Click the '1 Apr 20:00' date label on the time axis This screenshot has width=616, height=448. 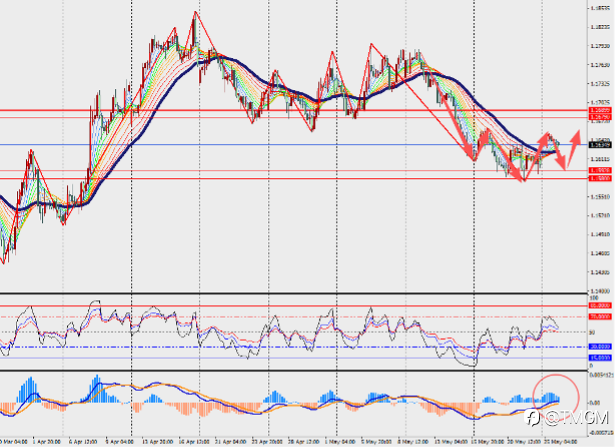46,442
